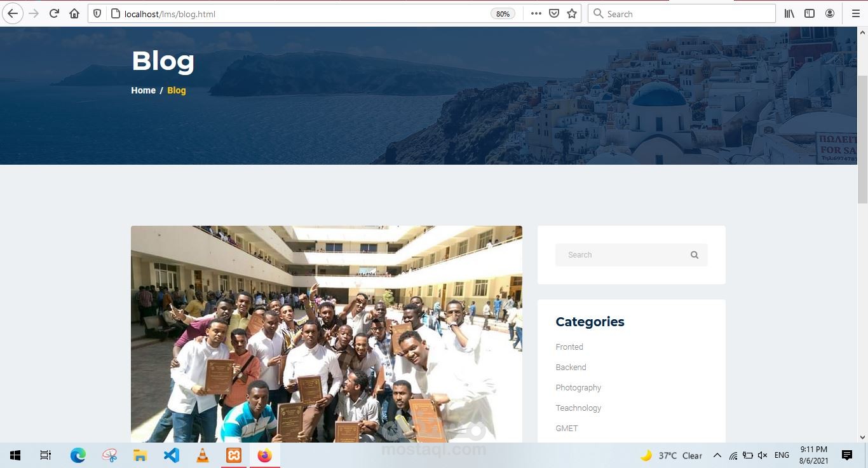Click the graduation celebration photo
This screenshot has height=468, width=868.
tap(326, 334)
